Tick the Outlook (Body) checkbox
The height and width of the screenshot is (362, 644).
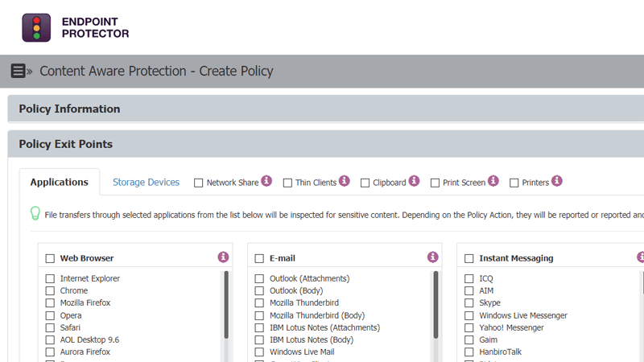tap(259, 290)
